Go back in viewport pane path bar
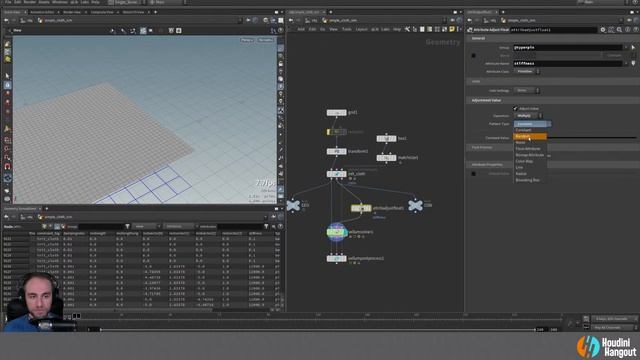The height and width of the screenshot is (360, 640). [x=6, y=20]
